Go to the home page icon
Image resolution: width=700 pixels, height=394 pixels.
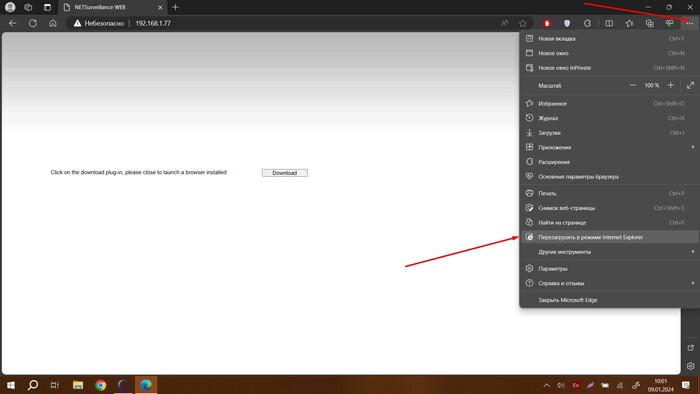(53, 23)
